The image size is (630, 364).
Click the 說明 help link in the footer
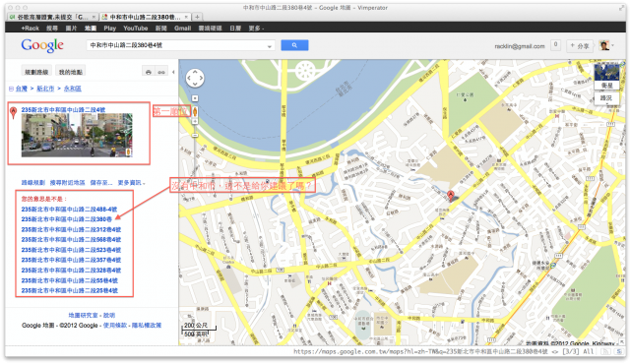(109, 316)
